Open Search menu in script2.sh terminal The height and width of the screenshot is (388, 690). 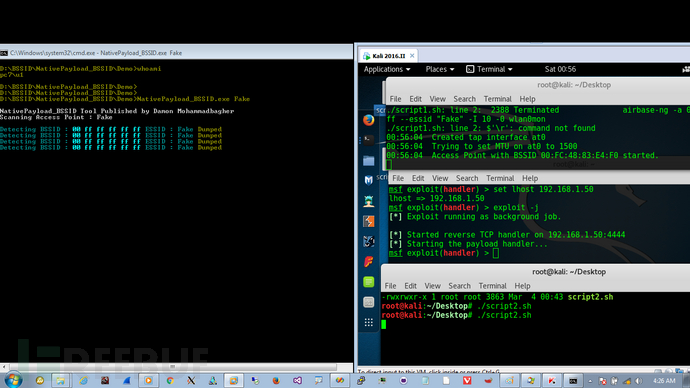[459, 286]
